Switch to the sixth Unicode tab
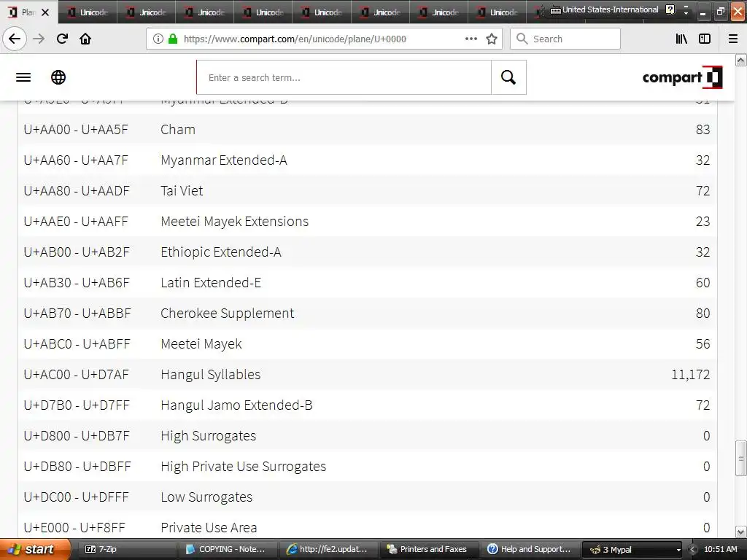This screenshot has height=560, width=747. click(381, 12)
